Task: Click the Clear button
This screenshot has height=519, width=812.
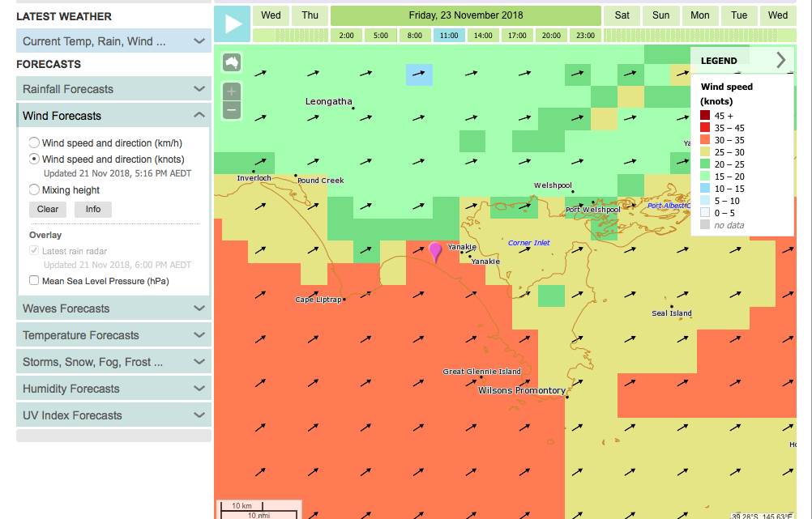Action: 48,209
